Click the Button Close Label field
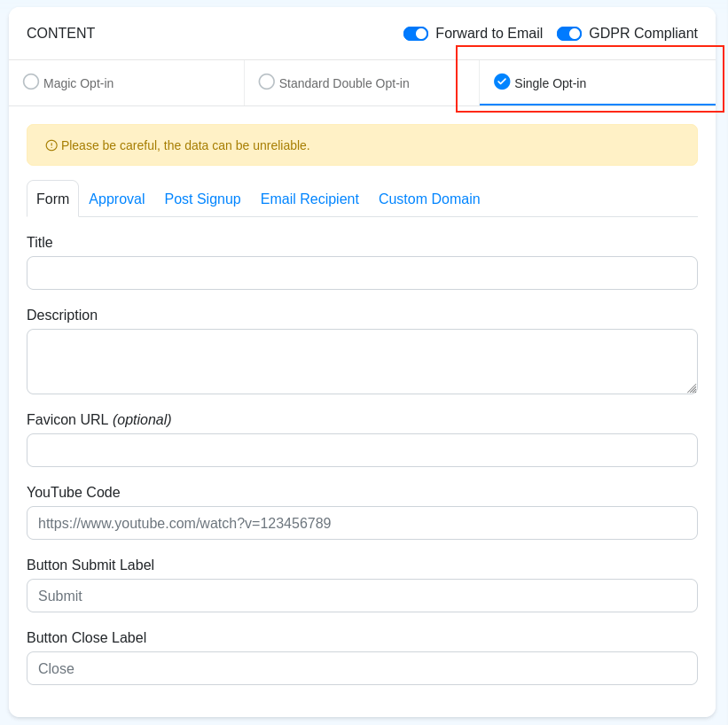 (362, 668)
